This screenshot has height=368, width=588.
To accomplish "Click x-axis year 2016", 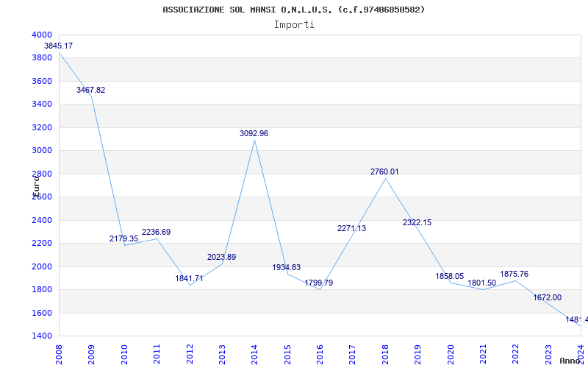I will [320, 355].
